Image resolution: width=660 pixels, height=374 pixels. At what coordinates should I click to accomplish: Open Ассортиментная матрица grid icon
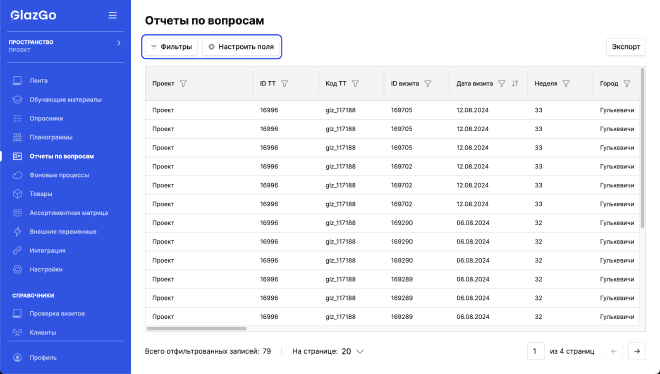click(x=17, y=213)
